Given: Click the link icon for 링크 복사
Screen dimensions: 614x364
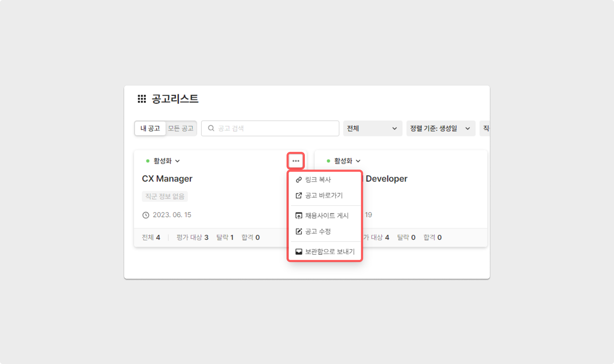Looking at the screenshot, I should [x=299, y=180].
